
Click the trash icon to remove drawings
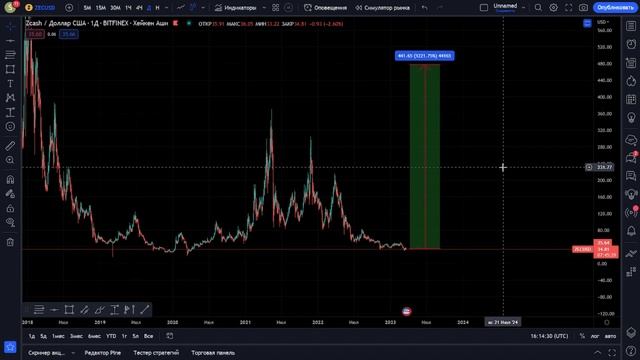pyautogui.click(x=10, y=242)
